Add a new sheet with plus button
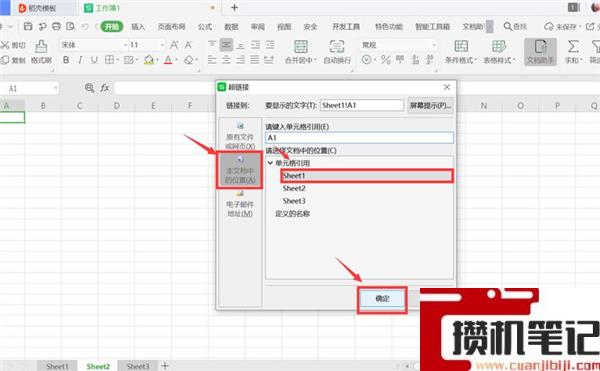This screenshot has height=371, width=600. 165,366
